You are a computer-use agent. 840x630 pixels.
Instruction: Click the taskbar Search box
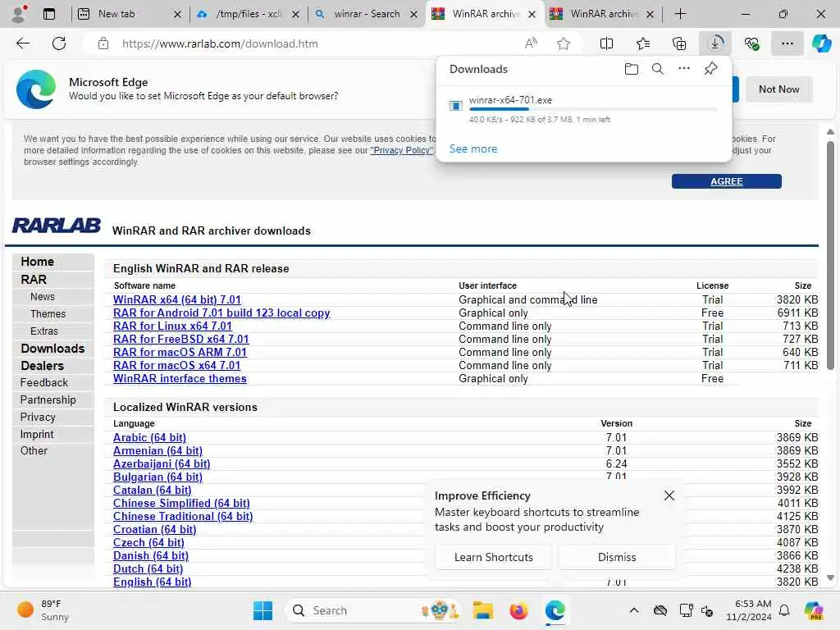375,610
